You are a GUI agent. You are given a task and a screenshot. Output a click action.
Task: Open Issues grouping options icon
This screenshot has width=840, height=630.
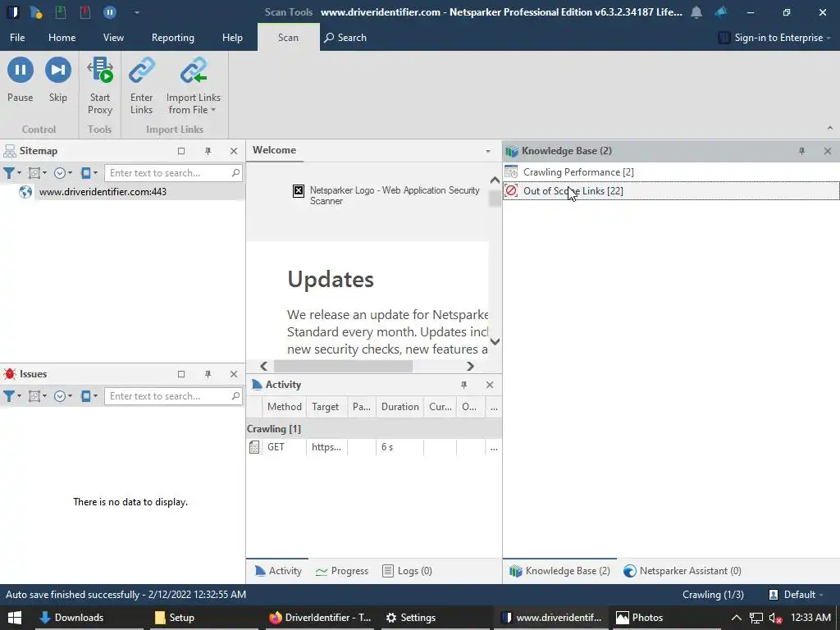tap(34, 396)
